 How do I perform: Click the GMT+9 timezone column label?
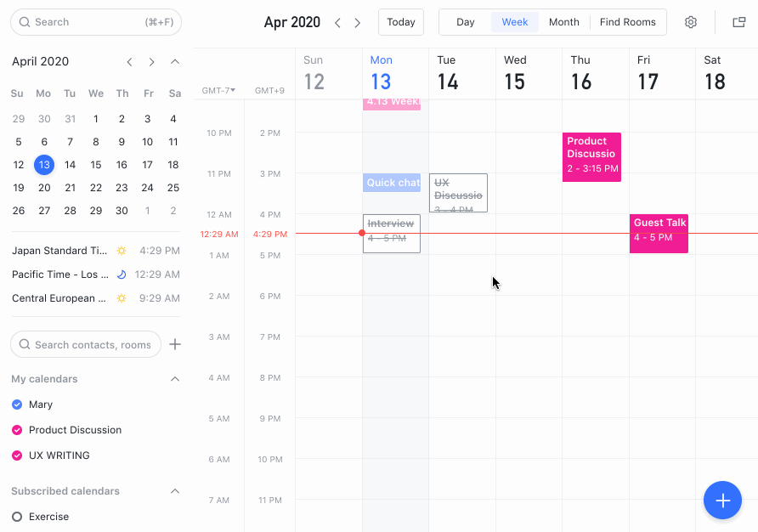click(269, 90)
